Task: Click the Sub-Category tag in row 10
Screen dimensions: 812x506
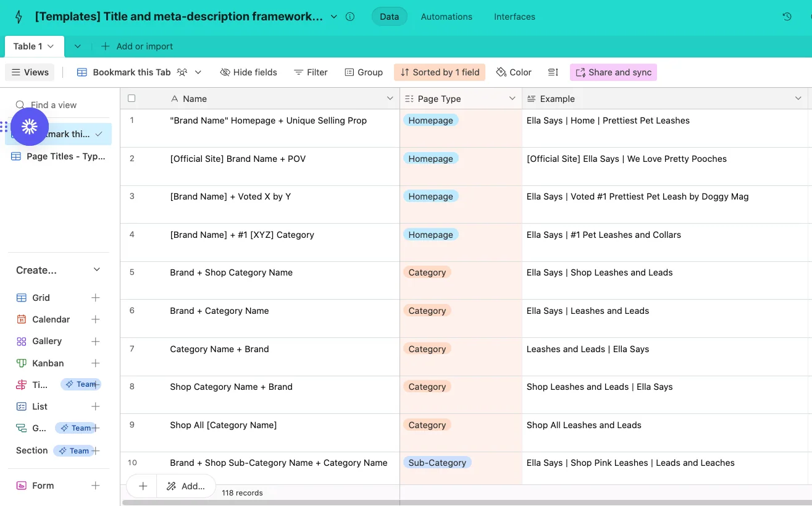Action: (x=437, y=462)
